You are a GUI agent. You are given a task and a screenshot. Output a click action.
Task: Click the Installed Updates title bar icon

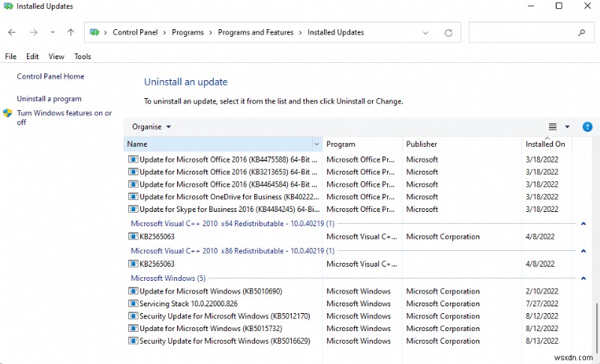[x=8, y=7]
